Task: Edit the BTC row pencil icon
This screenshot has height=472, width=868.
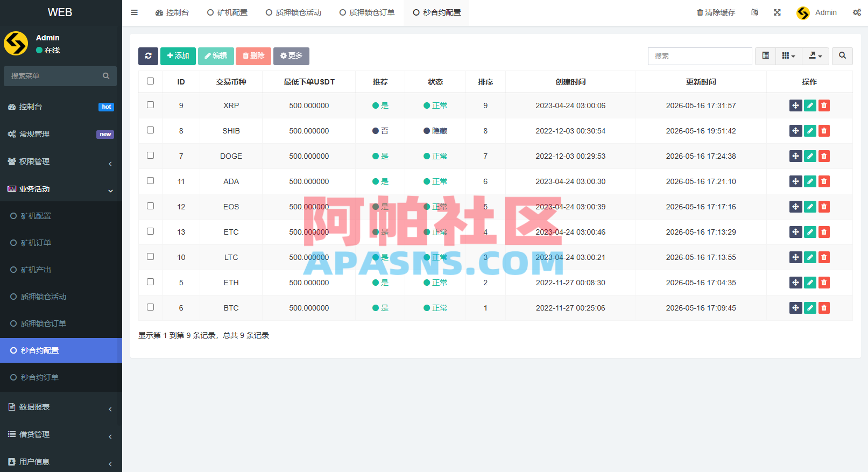Action: [810, 308]
